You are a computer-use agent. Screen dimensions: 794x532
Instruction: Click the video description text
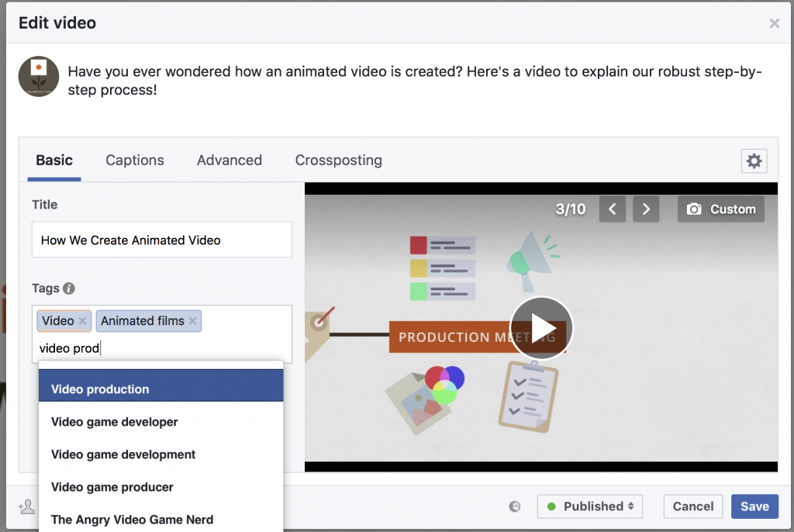coord(415,81)
